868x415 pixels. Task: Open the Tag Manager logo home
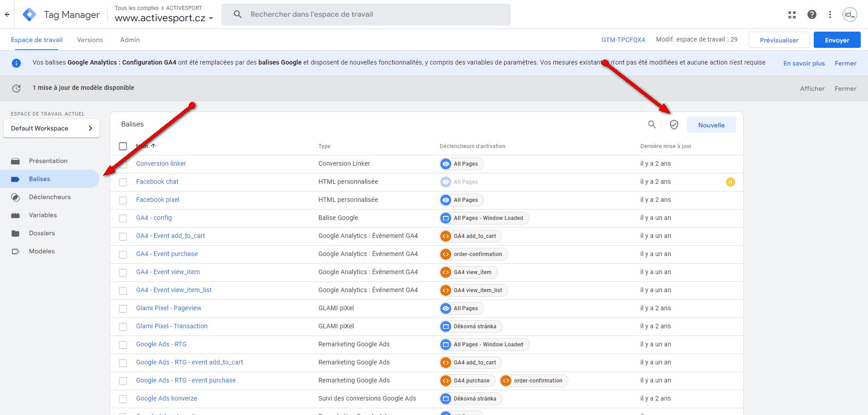(29, 14)
